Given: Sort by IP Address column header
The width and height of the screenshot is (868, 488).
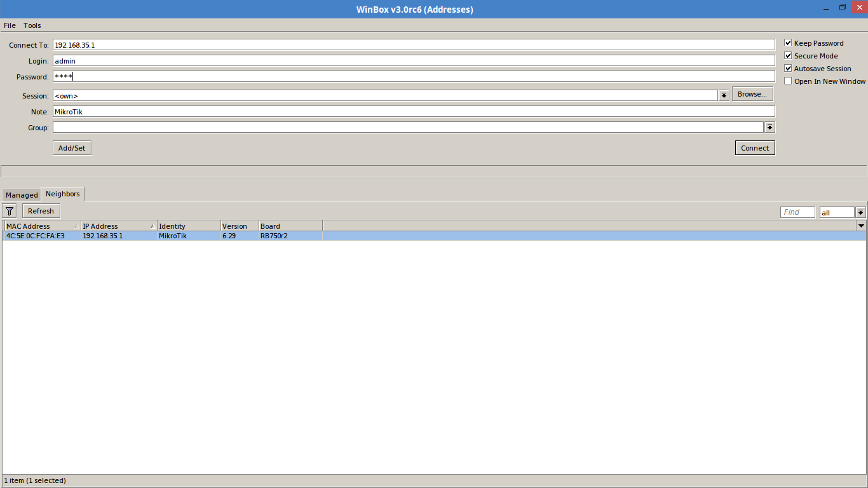Looking at the screenshot, I should point(119,226).
